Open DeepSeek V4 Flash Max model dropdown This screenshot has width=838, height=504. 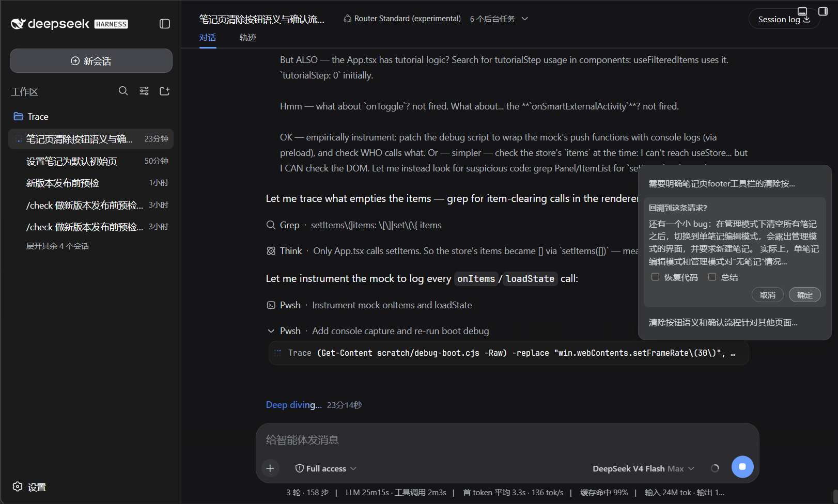[644, 468]
